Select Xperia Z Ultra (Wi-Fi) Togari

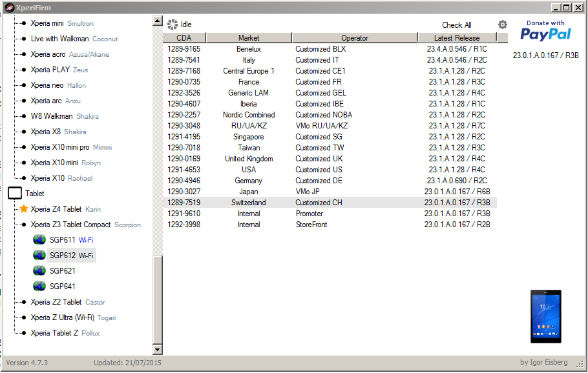click(x=73, y=318)
